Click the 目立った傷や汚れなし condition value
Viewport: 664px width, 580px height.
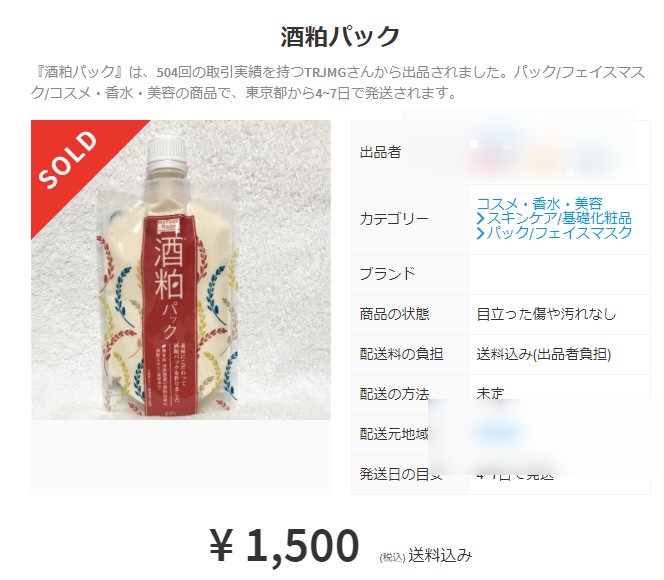tap(546, 315)
